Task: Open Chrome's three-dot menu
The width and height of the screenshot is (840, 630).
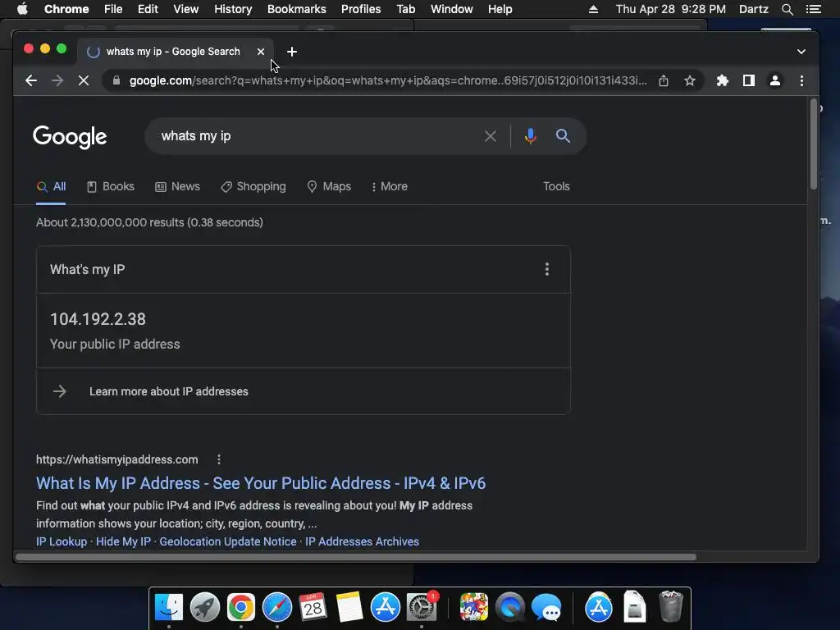Action: 801,81
